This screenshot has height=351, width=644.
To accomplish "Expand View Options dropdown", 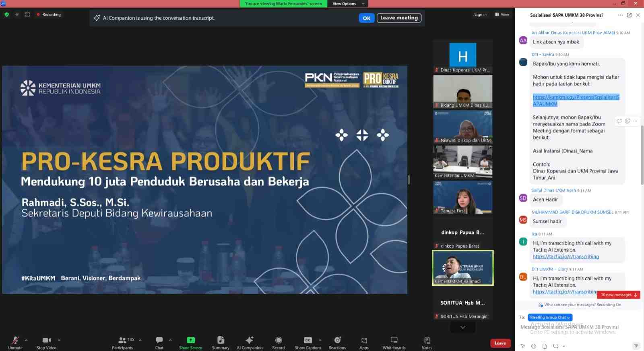I will (348, 4).
